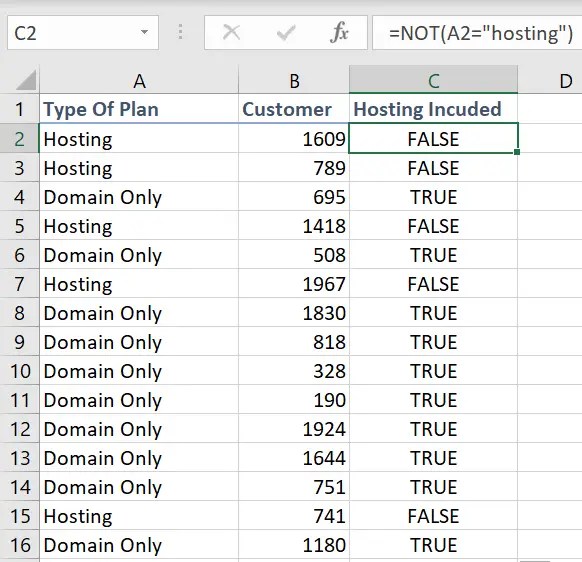Screen dimensions: 582x562
Task: Select row 9 header
Action: pos(19,342)
